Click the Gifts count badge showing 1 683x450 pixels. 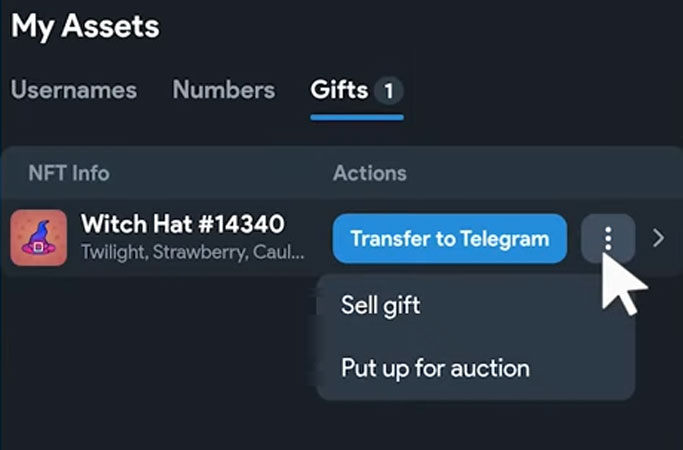(x=389, y=91)
